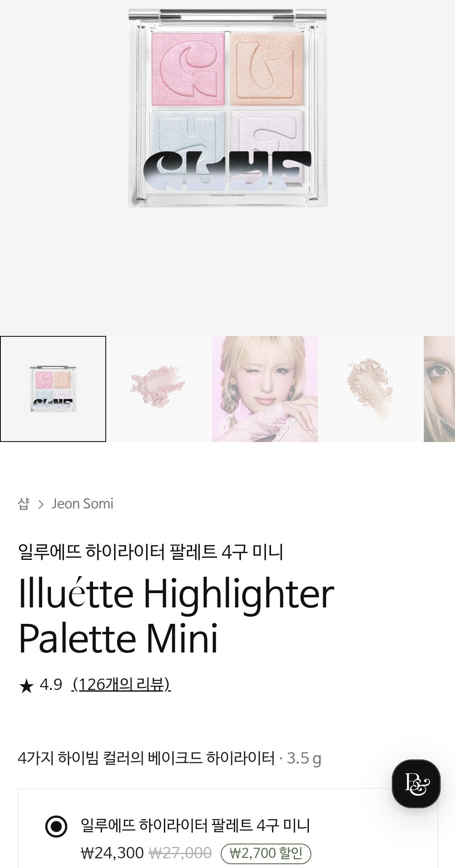View the pink powder swatch thumbnail
Image resolution: width=455 pixels, height=868 pixels.
coord(159,389)
